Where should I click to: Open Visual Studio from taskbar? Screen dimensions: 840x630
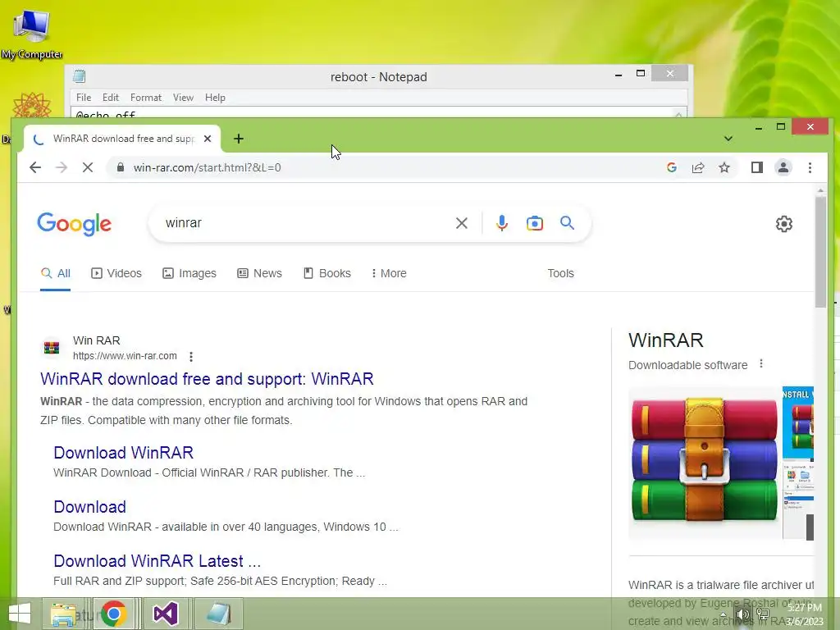coord(166,614)
